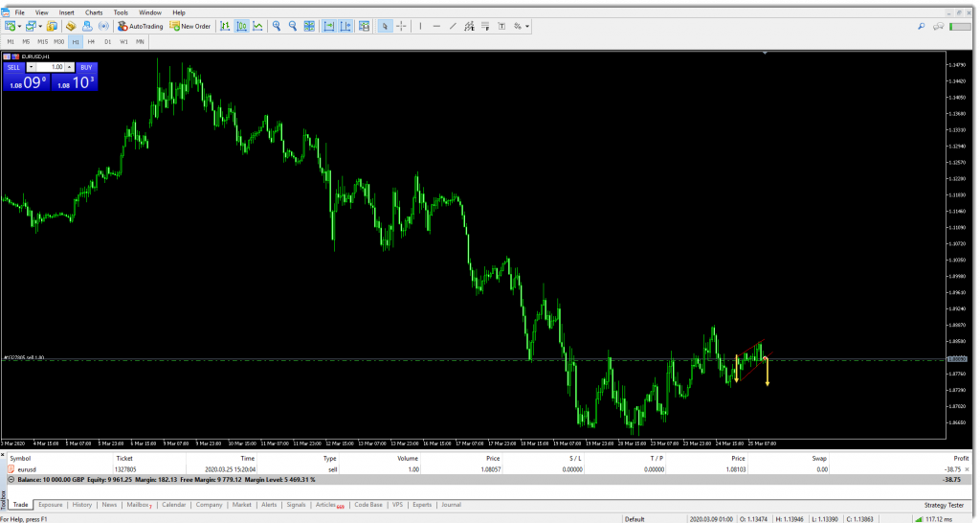This screenshot has width=980, height=523.
Task: Toggle the chart auto scroll icon
Action: [328, 26]
